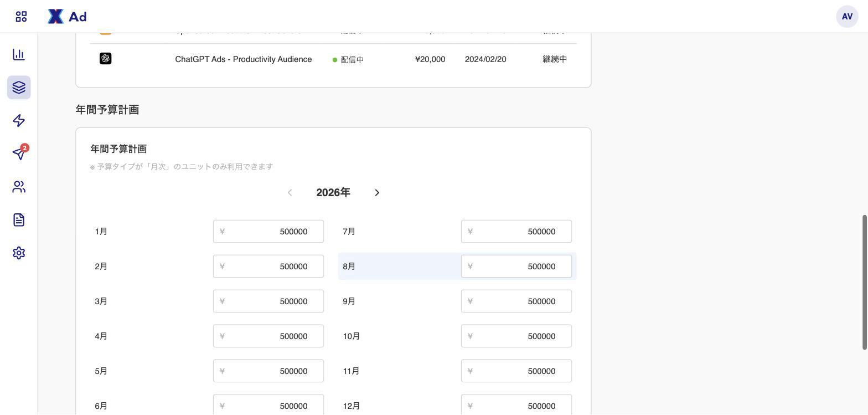Click the X Ad logo

tap(67, 17)
